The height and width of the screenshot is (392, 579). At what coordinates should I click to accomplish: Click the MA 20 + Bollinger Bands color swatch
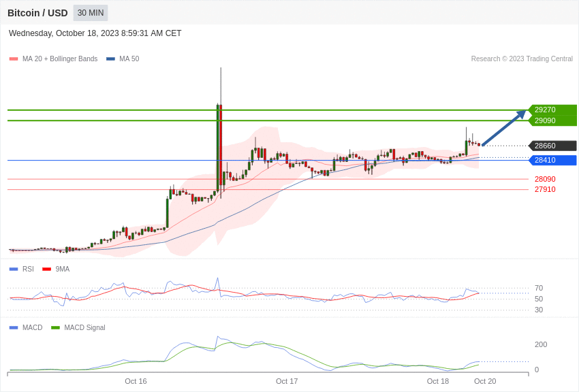(x=14, y=59)
